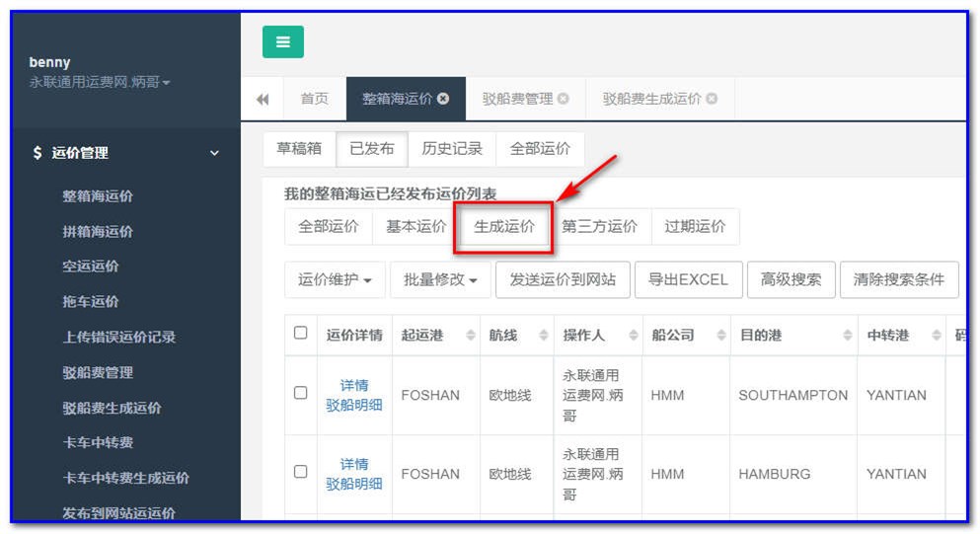
Task: Close the 驳船费生成运价 tab with its x icon
Action: pos(712,98)
